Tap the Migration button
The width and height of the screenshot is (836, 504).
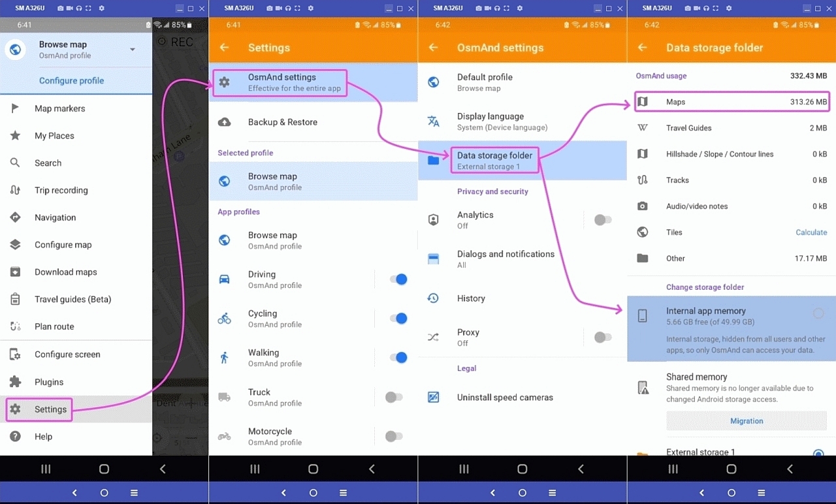coord(747,421)
